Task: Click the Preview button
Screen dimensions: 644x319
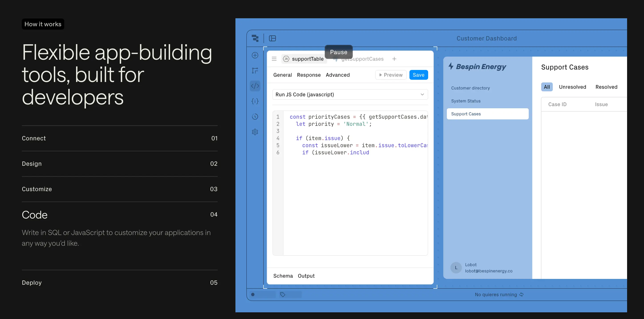Action: (x=391, y=75)
